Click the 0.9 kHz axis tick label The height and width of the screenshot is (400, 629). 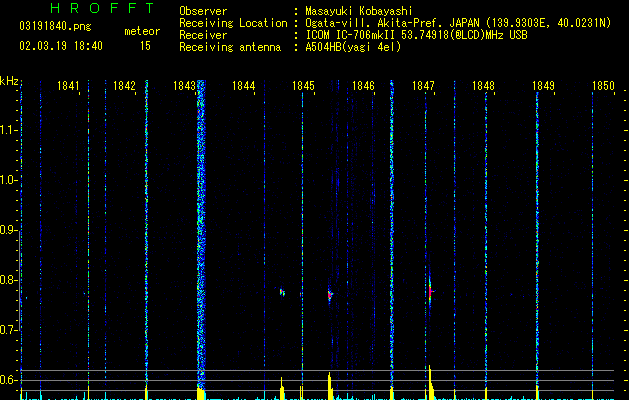point(8,230)
